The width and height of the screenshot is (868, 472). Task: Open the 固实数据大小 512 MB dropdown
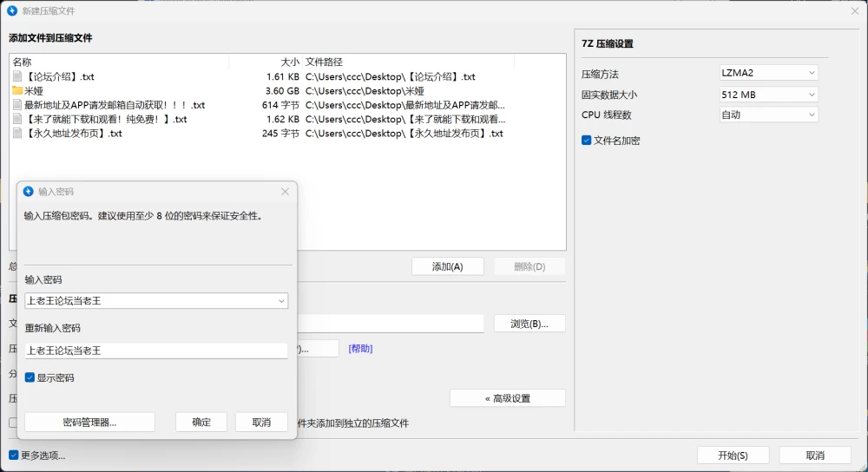pos(768,95)
